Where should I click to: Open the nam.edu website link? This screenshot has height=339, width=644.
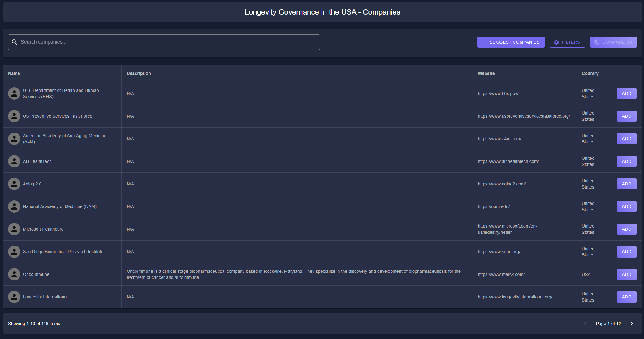pos(494,206)
